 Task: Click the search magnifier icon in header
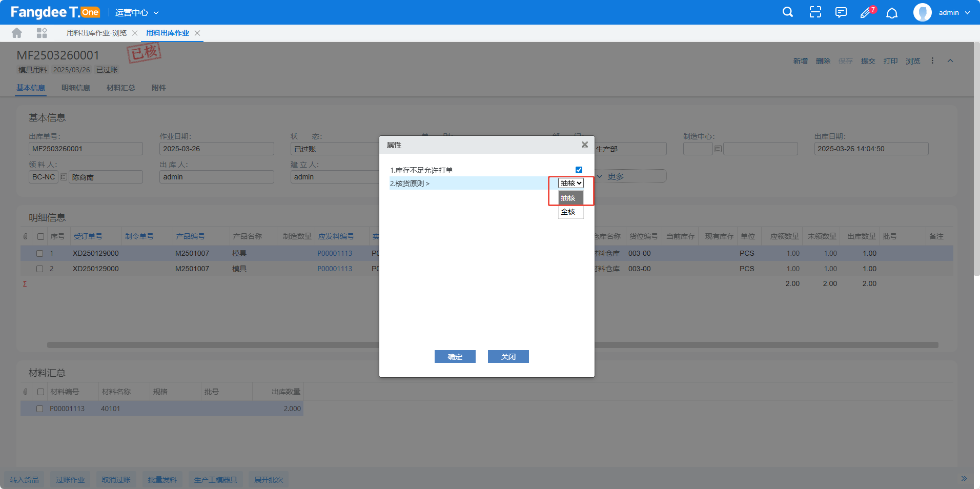pyautogui.click(x=788, y=12)
